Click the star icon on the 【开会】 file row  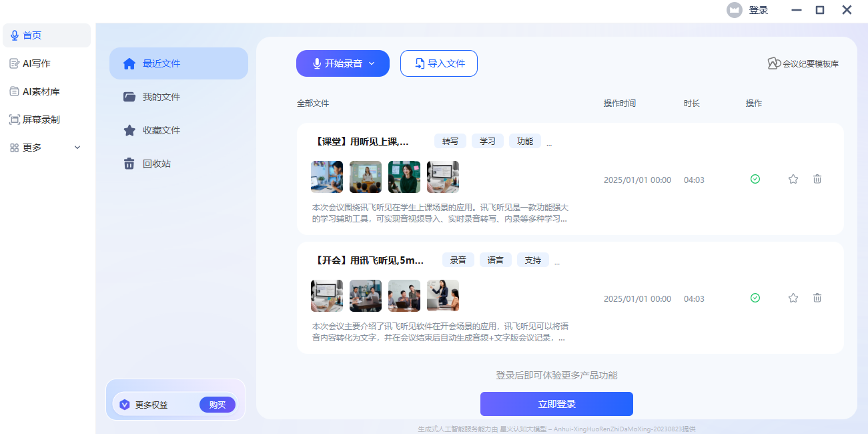tap(793, 298)
